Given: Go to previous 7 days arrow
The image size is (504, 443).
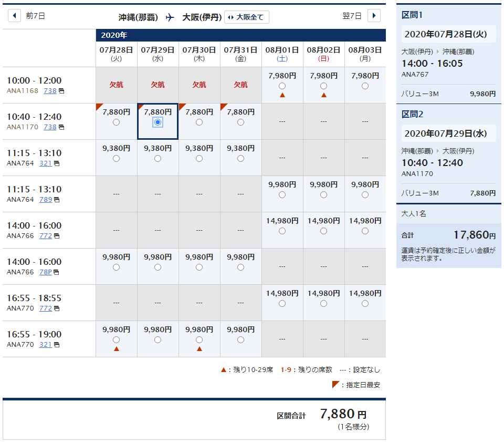Looking at the screenshot, I should (x=14, y=15).
